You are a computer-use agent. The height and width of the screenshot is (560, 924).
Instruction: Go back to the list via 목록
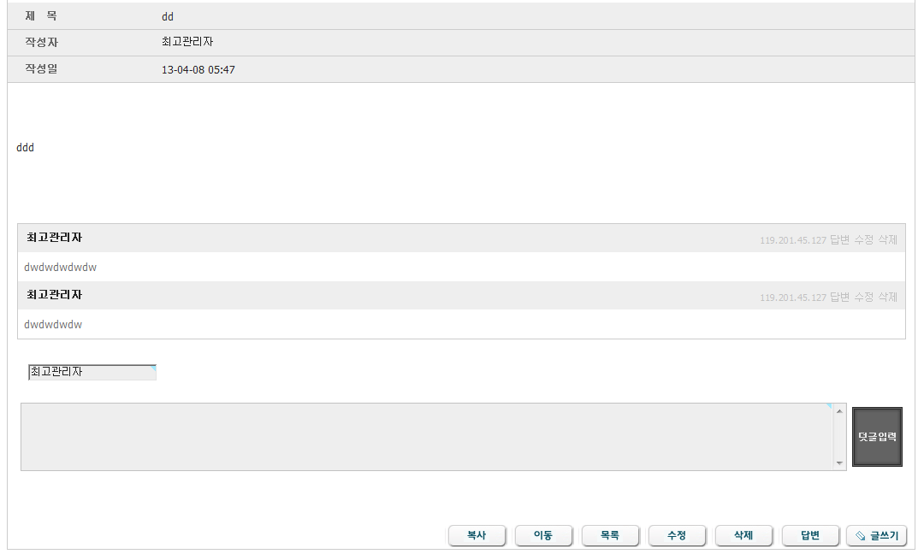[x=610, y=536]
